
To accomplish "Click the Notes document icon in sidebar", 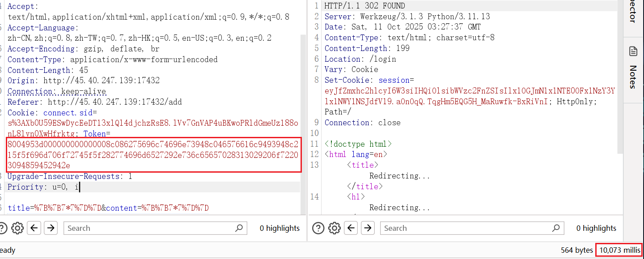I will pyautogui.click(x=633, y=51).
